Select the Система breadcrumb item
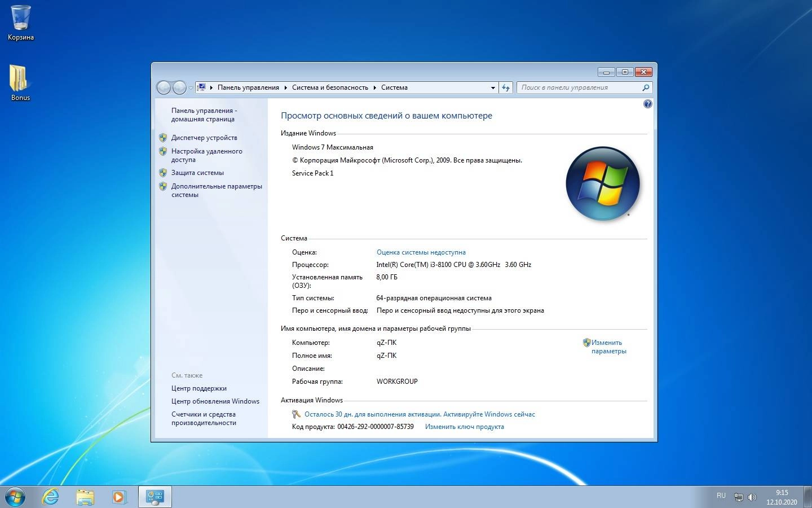Image resolution: width=812 pixels, height=508 pixels. pos(394,87)
